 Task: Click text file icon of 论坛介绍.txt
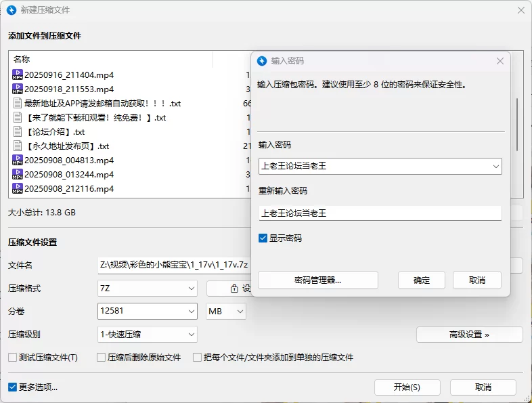18,131
